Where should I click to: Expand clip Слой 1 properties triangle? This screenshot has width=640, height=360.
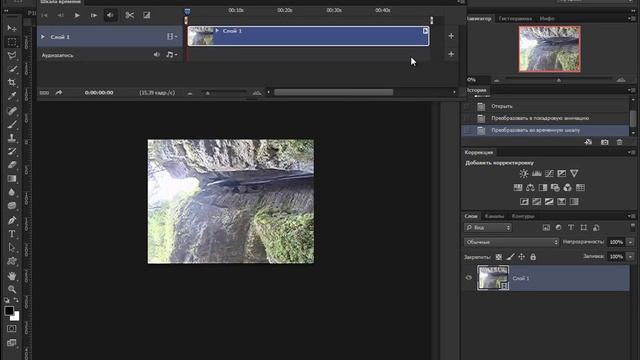point(217,31)
